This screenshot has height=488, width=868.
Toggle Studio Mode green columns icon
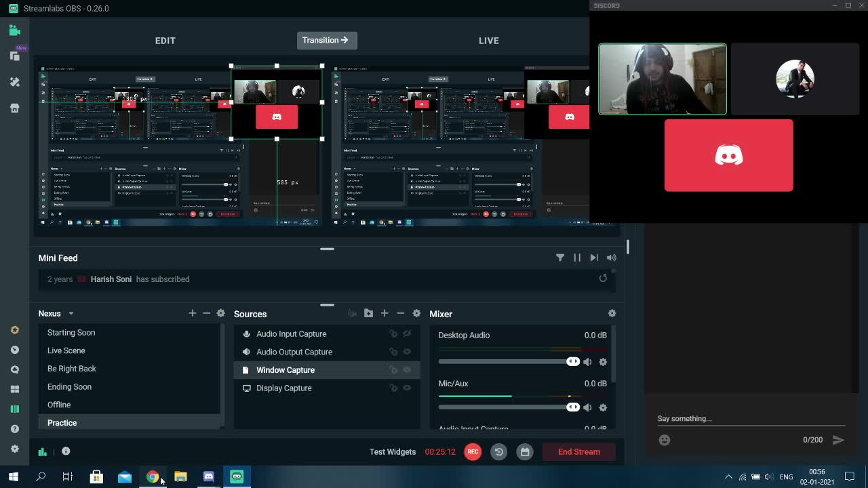(15, 409)
